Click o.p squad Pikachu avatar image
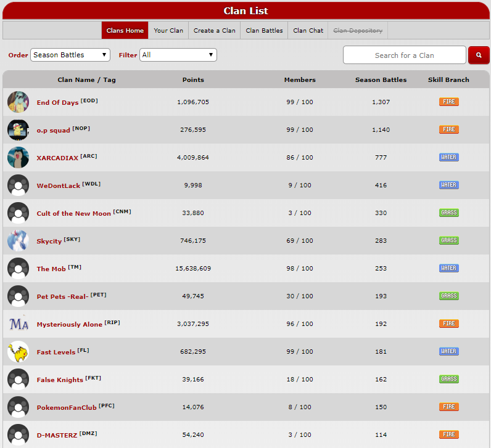The image size is (491, 448). [x=18, y=130]
